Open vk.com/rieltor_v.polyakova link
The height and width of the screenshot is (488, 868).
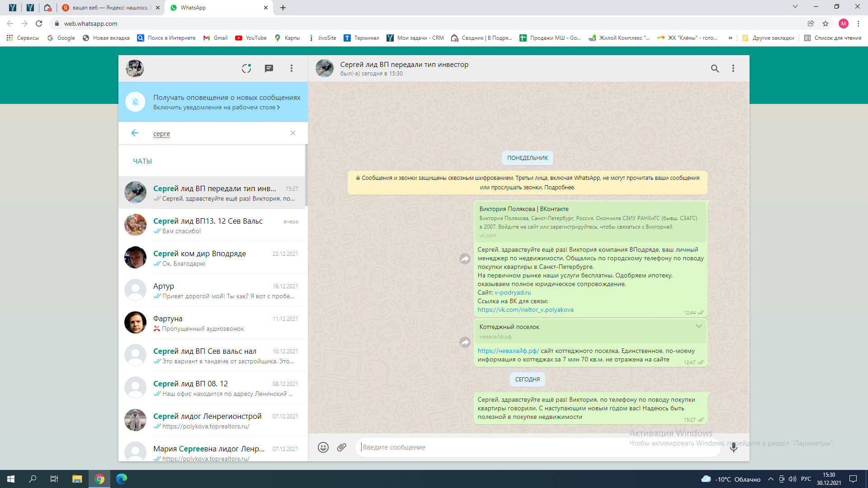(x=525, y=310)
